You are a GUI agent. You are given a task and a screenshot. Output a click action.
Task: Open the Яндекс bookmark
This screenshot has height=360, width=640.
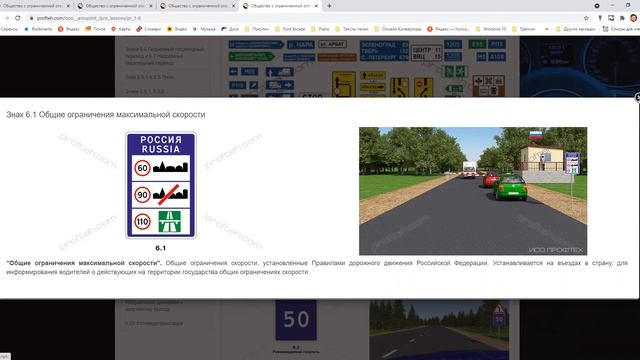(x=69, y=29)
